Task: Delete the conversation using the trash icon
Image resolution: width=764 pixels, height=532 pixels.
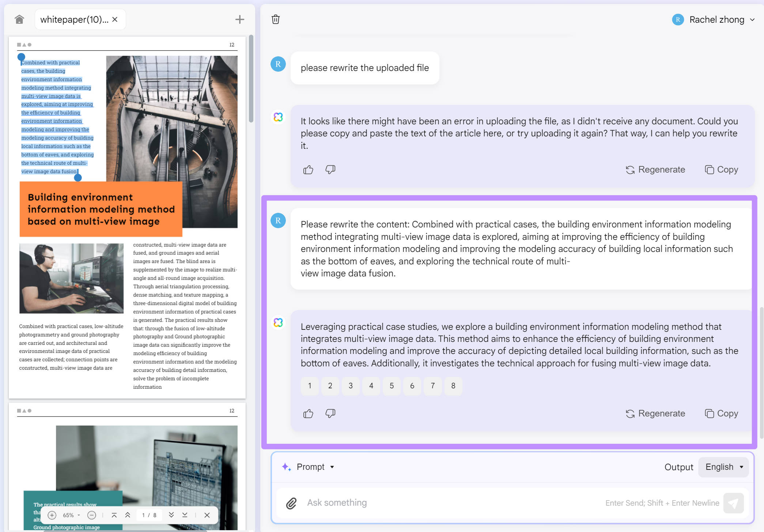Action: (x=275, y=19)
